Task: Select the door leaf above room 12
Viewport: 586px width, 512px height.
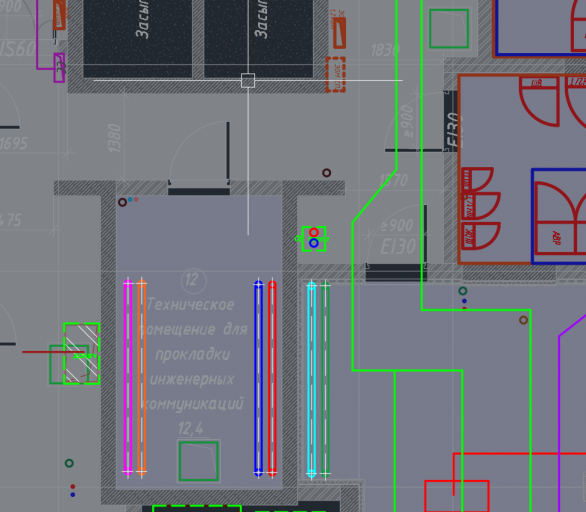Action: [x=228, y=151]
